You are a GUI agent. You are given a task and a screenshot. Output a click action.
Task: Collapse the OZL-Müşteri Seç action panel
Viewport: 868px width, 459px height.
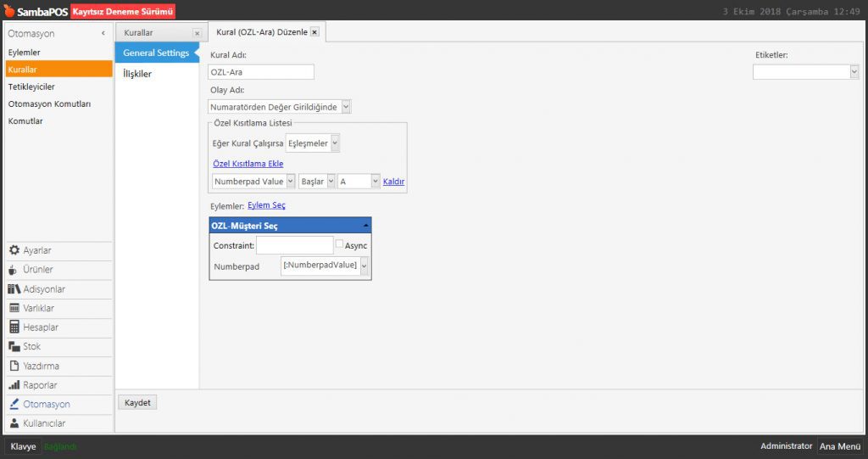coord(364,226)
